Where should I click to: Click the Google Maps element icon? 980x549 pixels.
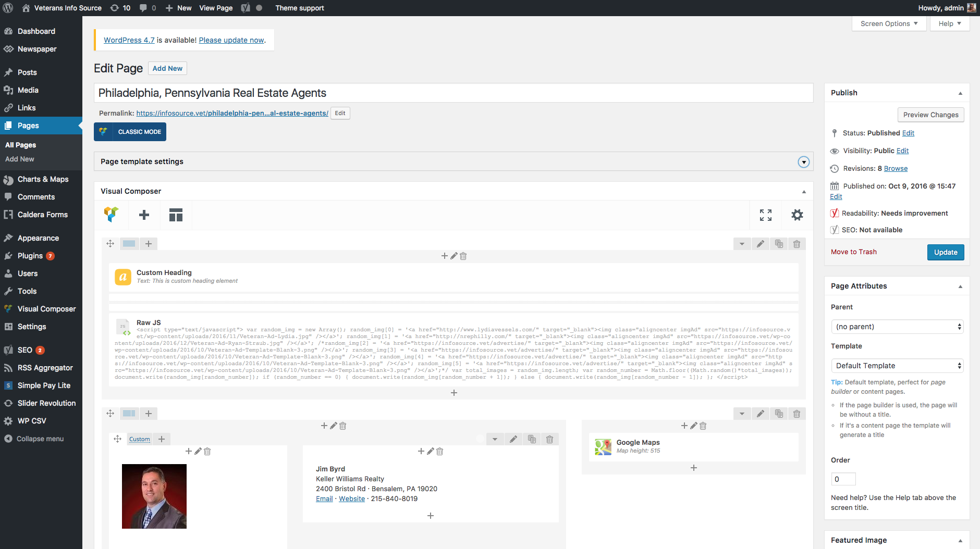(x=603, y=446)
